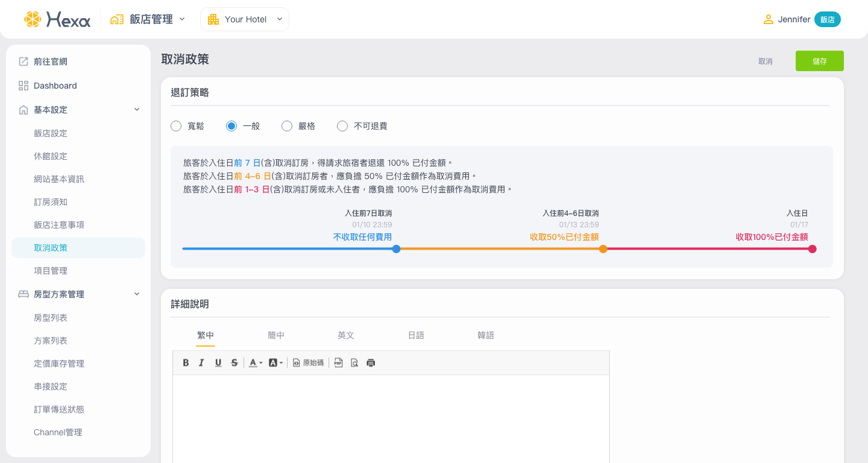Click the green 儲存 save button

(819, 61)
